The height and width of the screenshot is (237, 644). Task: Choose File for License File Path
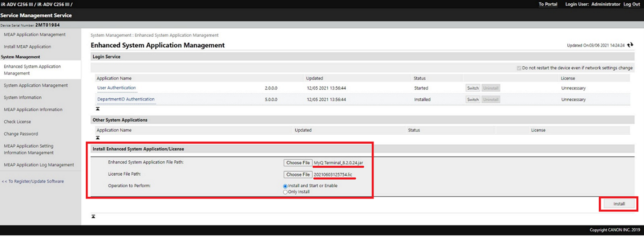point(298,175)
